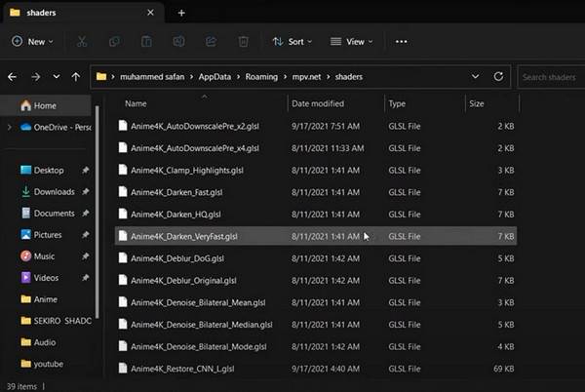Click the Desktop icon in sidebar
This screenshot has height=392, width=585.
(25, 170)
